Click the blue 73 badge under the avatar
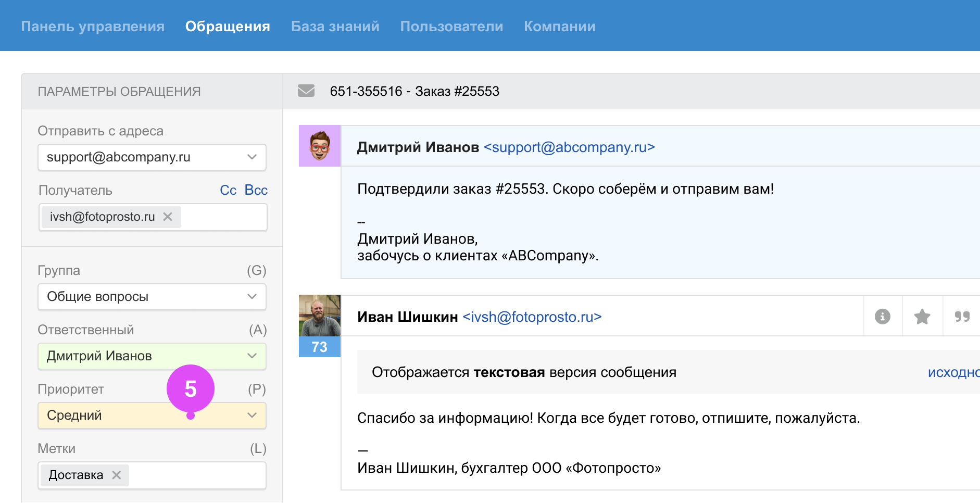The width and height of the screenshot is (980, 503). coord(319,347)
